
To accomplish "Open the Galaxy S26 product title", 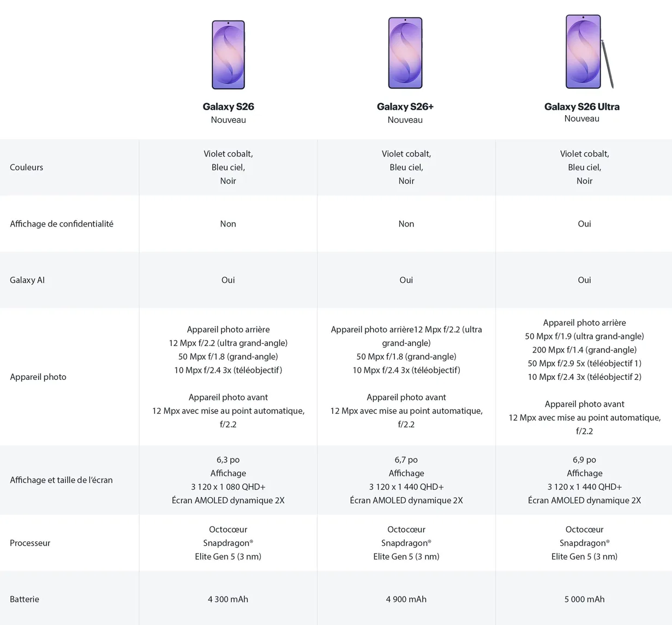I will (228, 106).
